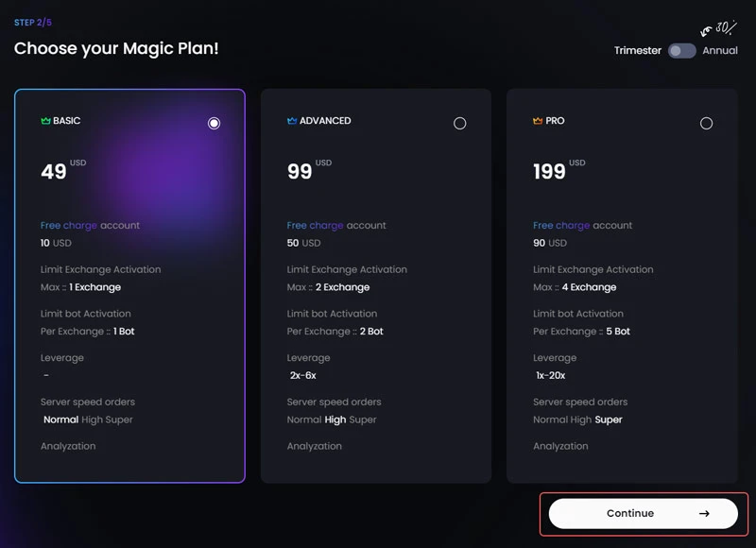Screen dimensions: 756x548
Task: Click the arrow icon on Continue button
Action: [704, 514]
